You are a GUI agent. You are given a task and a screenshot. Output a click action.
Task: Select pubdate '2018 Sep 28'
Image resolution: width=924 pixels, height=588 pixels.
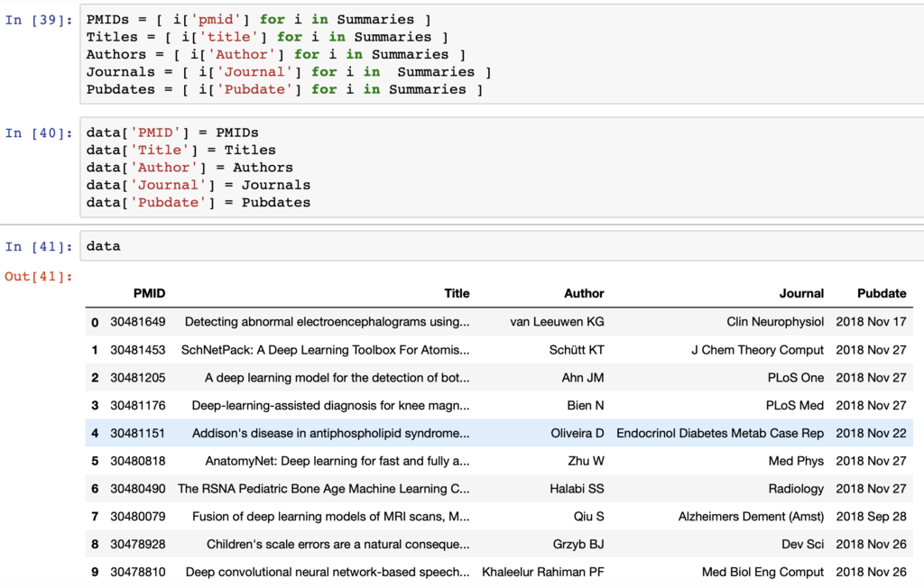click(871, 516)
